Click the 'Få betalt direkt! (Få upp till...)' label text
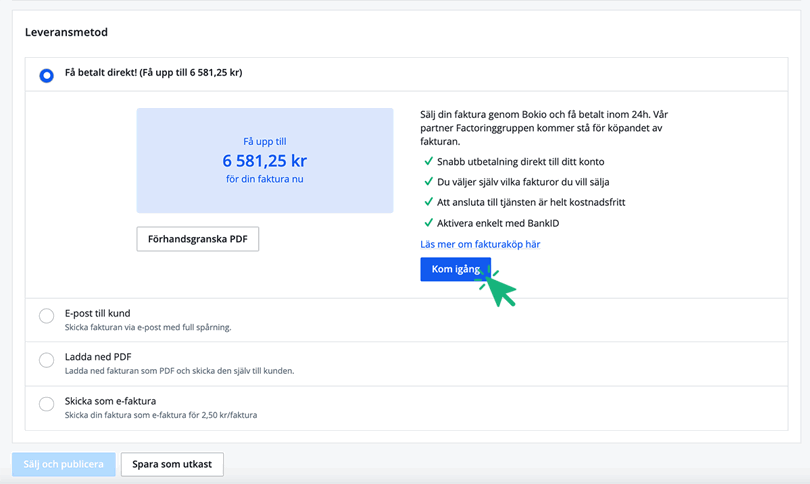The height and width of the screenshot is (484, 810). [x=153, y=73]
